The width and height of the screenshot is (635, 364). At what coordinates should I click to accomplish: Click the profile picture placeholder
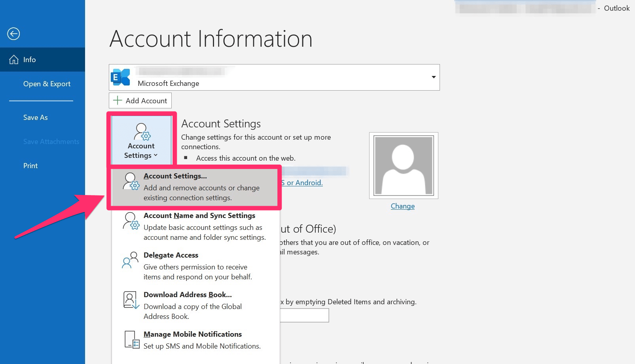point(403,165)
